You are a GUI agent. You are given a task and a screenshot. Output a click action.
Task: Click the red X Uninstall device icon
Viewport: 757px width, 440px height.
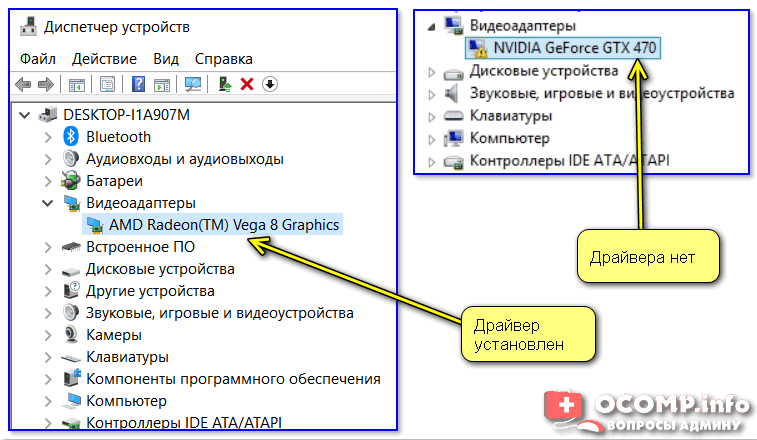pyautogui.click(x=247, y=84)
